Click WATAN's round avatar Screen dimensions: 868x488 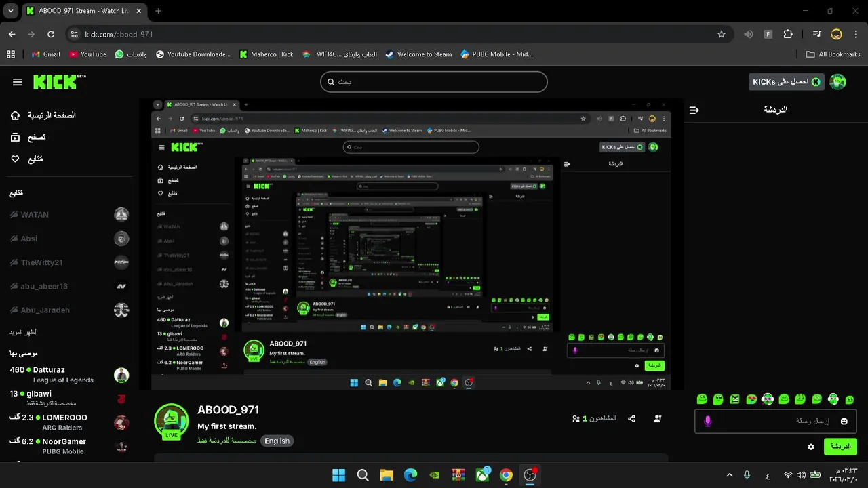[x=121, y=215]
